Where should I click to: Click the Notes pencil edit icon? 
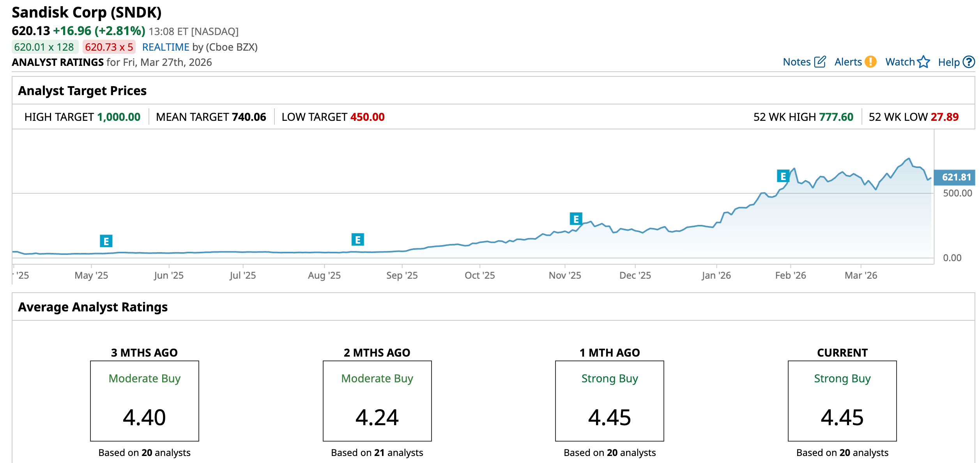pos(820,62)
